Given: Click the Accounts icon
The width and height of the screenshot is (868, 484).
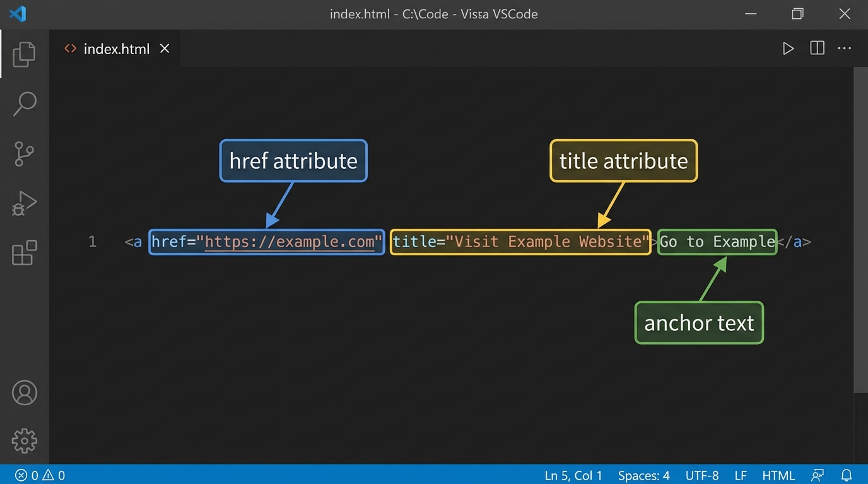Looking at the screenshot, I should [x=24, y=392].
